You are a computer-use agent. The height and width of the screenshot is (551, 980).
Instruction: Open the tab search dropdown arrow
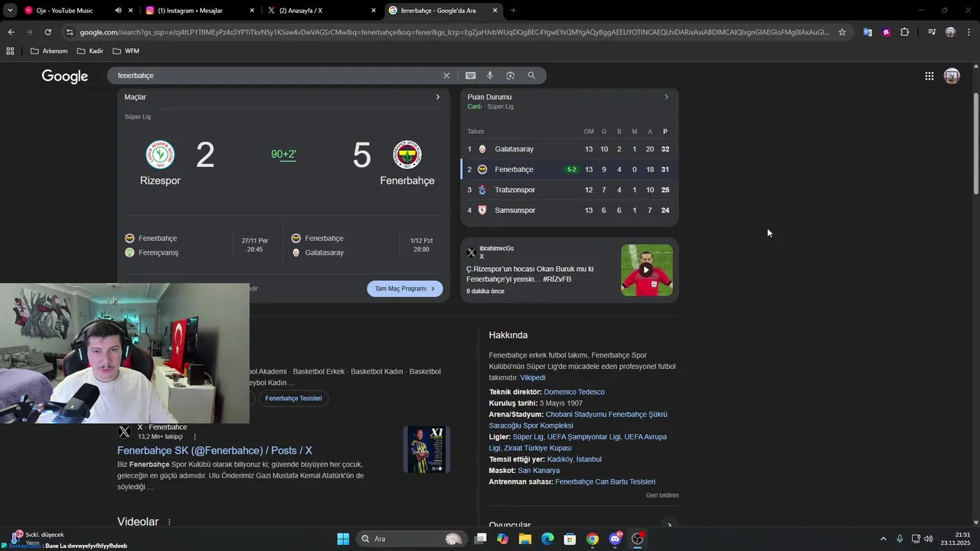[10, 11]
